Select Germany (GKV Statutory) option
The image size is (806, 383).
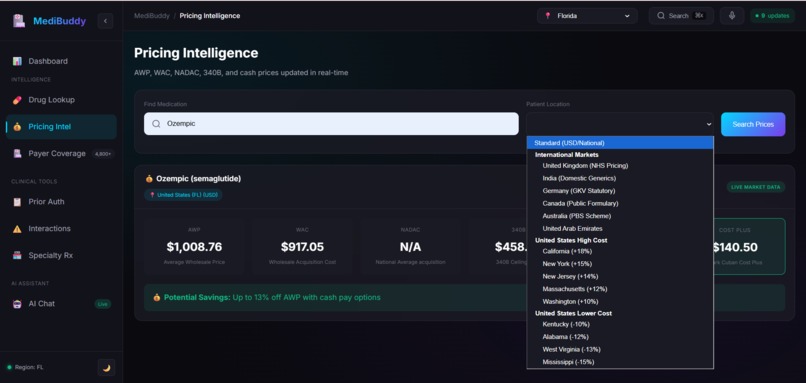coord(620,191)
